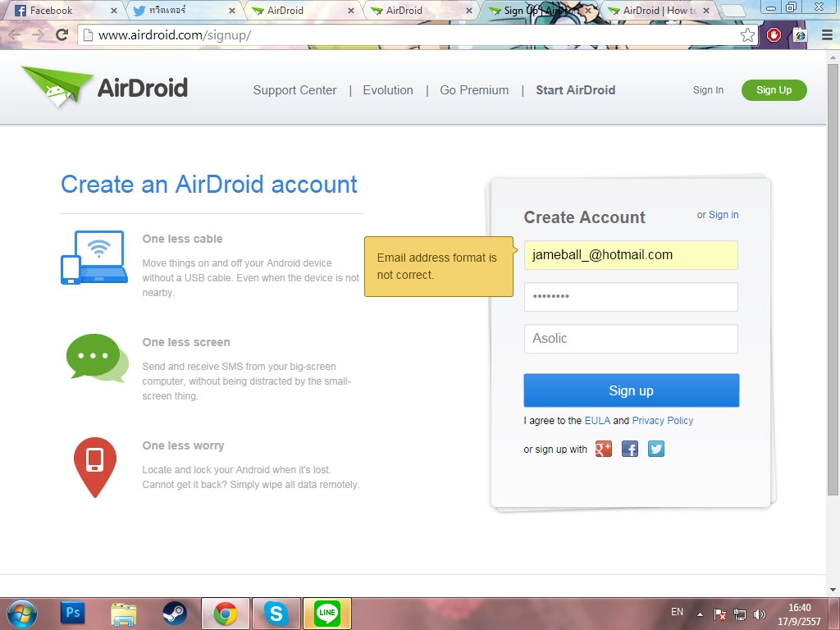Click the Action Center flag tray icon

pyautogui.click(x=720, y=614)
